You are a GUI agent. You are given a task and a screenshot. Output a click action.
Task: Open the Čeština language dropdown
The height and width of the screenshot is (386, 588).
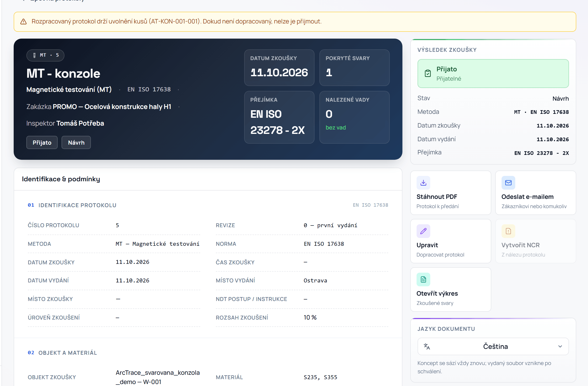point(493,346)
